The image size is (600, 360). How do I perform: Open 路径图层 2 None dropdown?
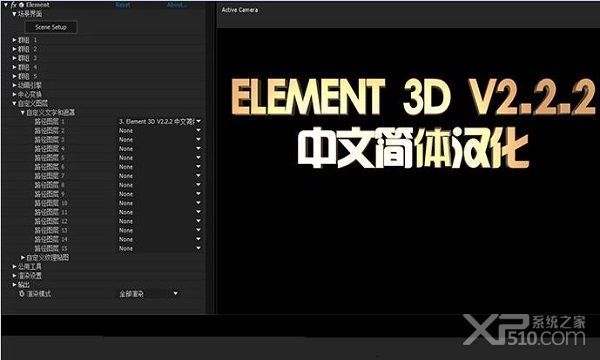(160, 130)
